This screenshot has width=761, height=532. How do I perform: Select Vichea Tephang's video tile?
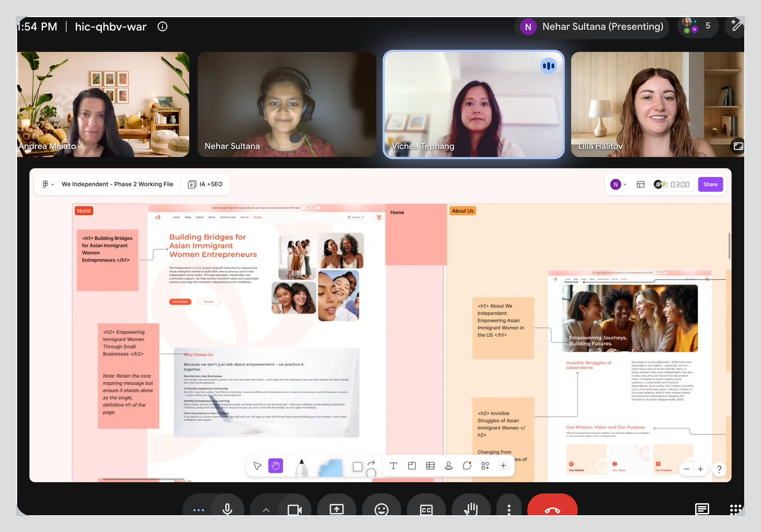click(473, 104)
